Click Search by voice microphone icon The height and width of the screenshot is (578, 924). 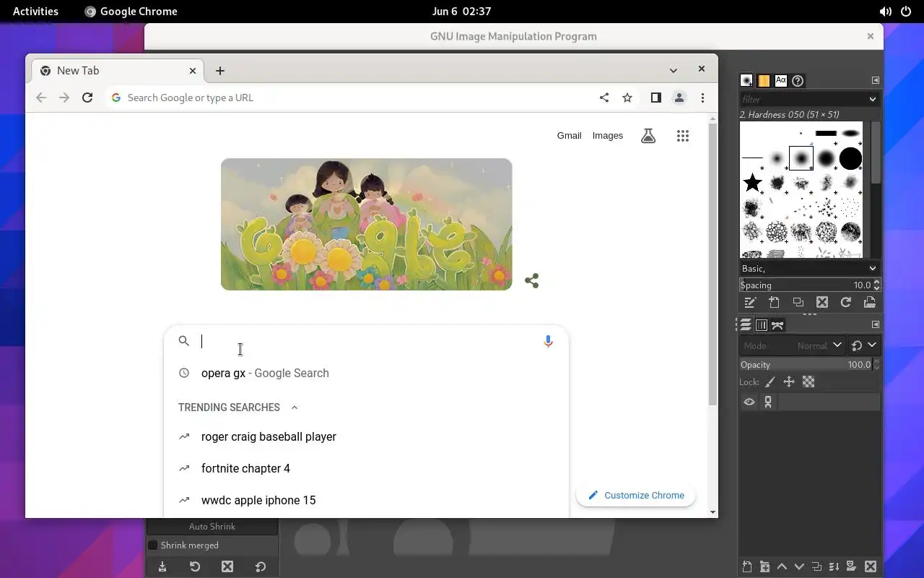tap(548, 342)
